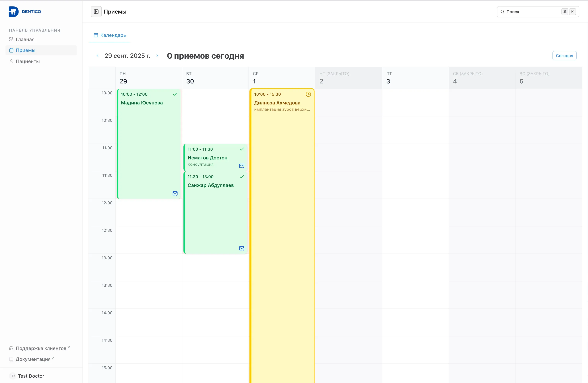Select Приемы in the sidebar
The image size is (588, 383).
pyautogui.click(x=25, y=50)
